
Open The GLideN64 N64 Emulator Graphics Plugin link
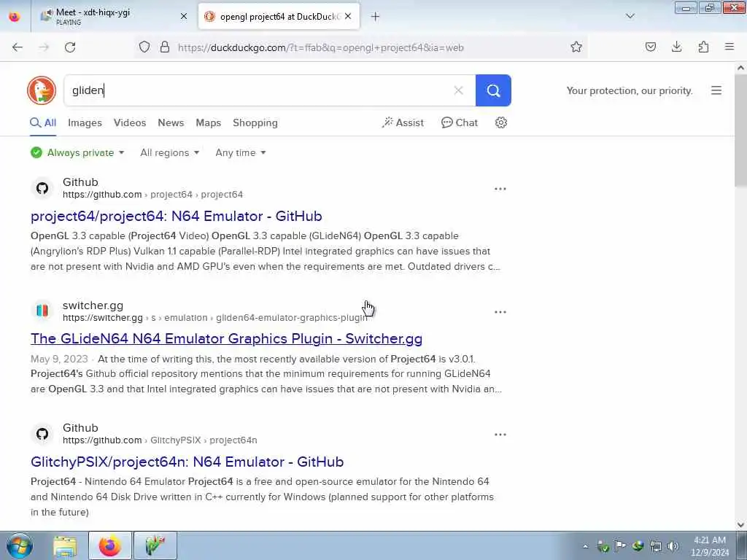pos(226,338)
